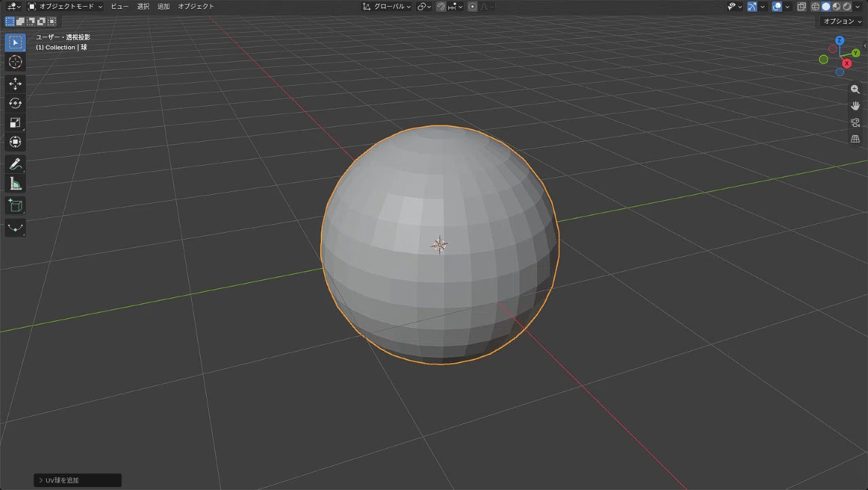868x490 pixels.
Task: Activate the Rotate tool
Action: [15, 103]
